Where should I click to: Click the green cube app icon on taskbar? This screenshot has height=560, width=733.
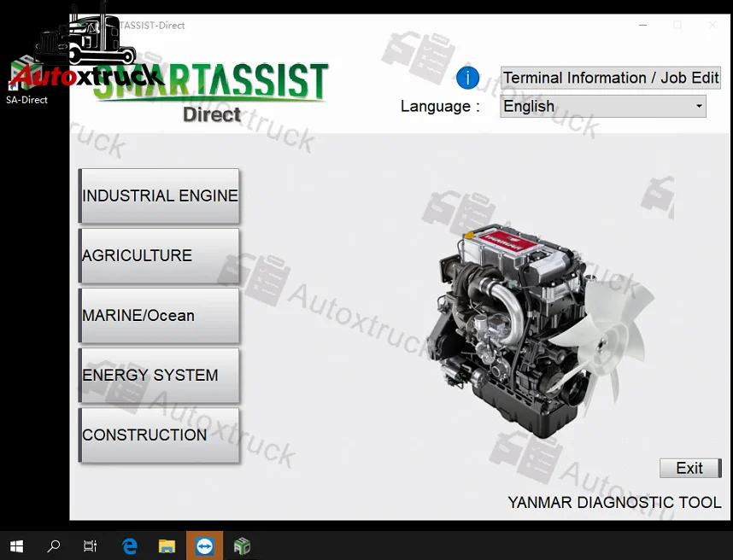242,545
